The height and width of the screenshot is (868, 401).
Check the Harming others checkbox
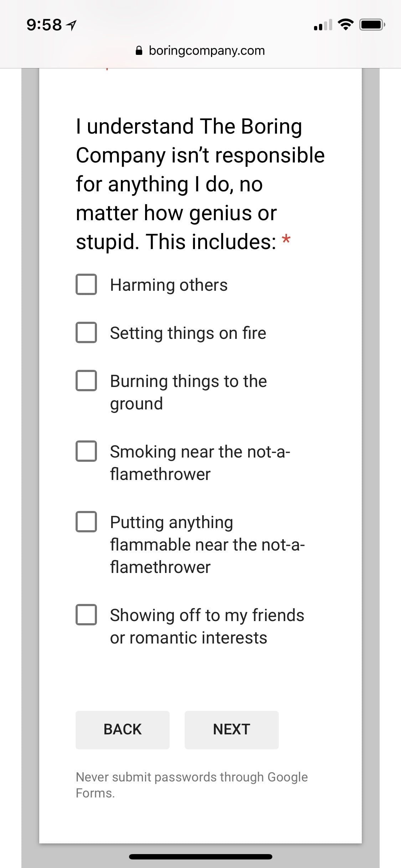point(86,284)
